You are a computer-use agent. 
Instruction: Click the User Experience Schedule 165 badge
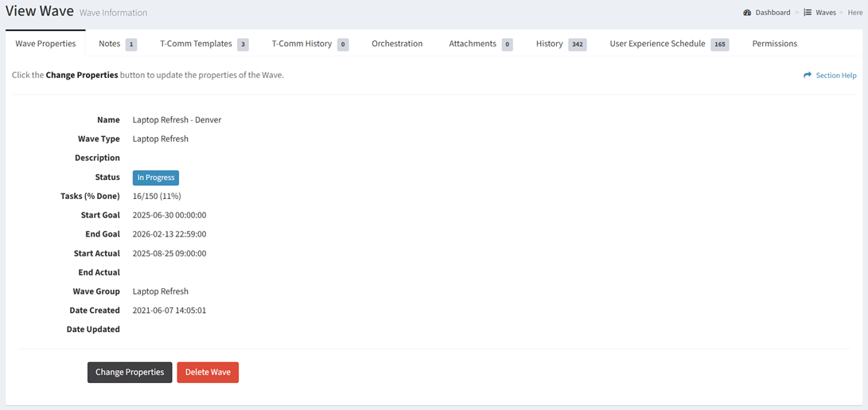click(x=719, y=45)
